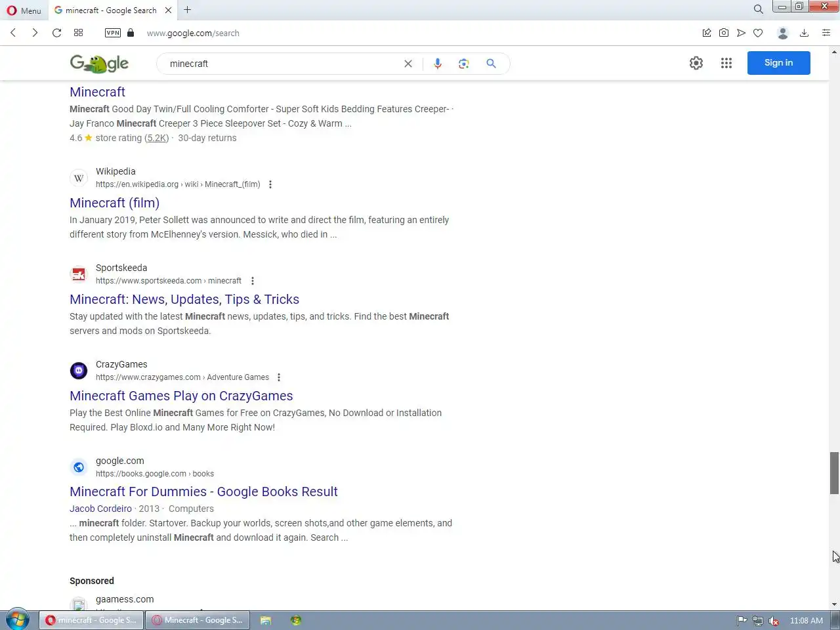Click the 11:08 AM clock
The height and width of the screenshot is (630, 840).
[806, 620]
